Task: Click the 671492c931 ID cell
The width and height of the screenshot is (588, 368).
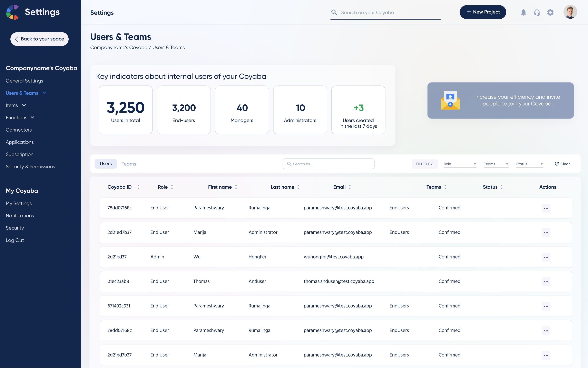Action: click(x=119, y=306)
